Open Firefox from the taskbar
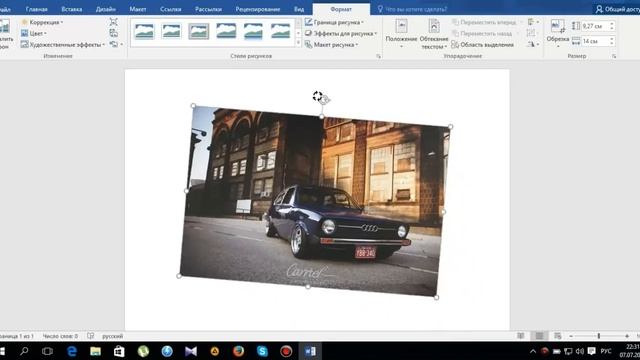Screen dimensions: 640x360 238,351
